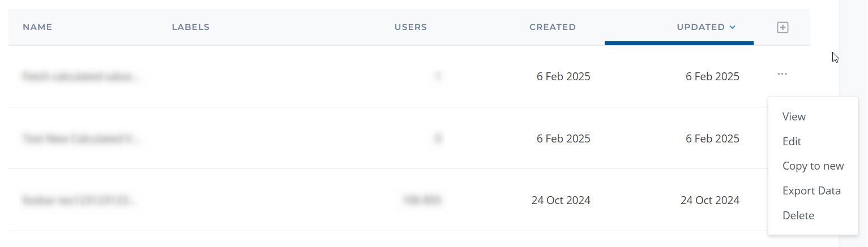
Task: Open the first row's blurred name
Action: tap(81, 76)
